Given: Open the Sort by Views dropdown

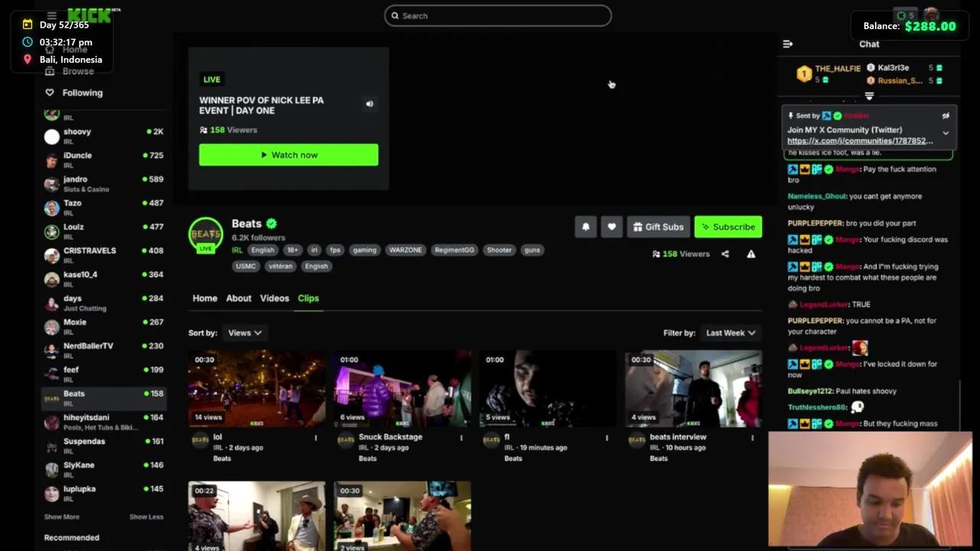Looking at the screenshot, I should (x=244, y=333).
